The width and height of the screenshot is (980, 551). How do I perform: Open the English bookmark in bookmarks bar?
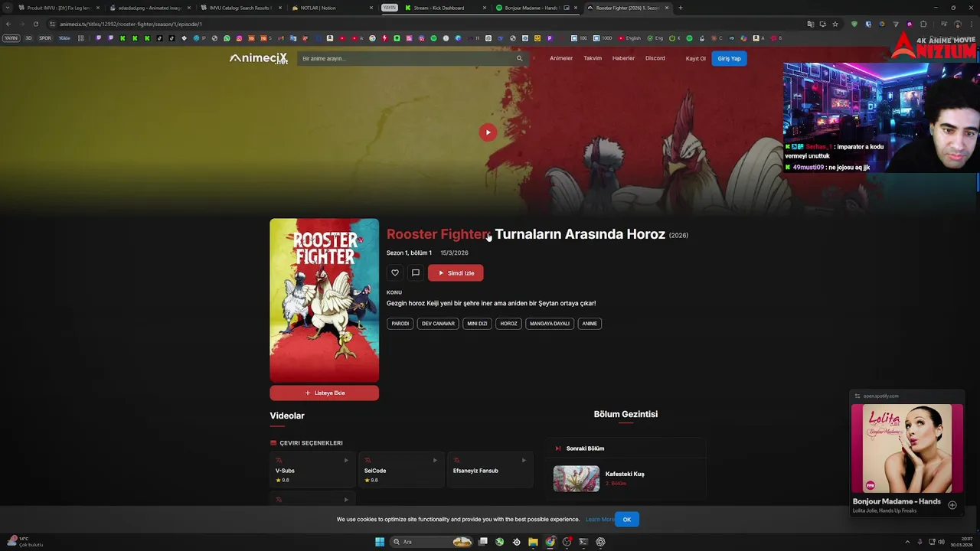click(630, 37)
